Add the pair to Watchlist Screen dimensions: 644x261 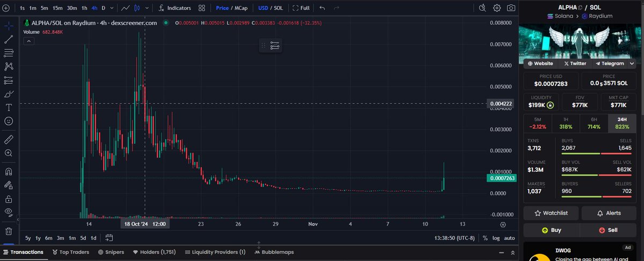click(x=551, y=213)
